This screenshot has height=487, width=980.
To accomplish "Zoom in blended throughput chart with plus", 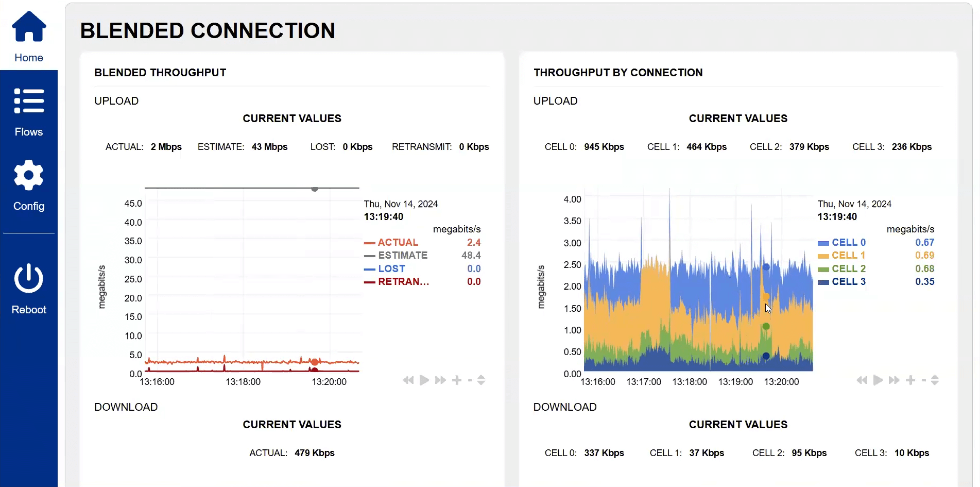I will pos(457,380).
